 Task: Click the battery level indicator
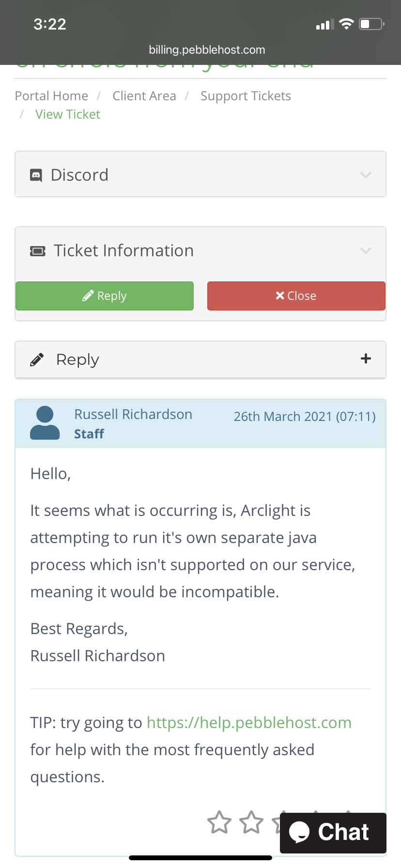(370, 24)
